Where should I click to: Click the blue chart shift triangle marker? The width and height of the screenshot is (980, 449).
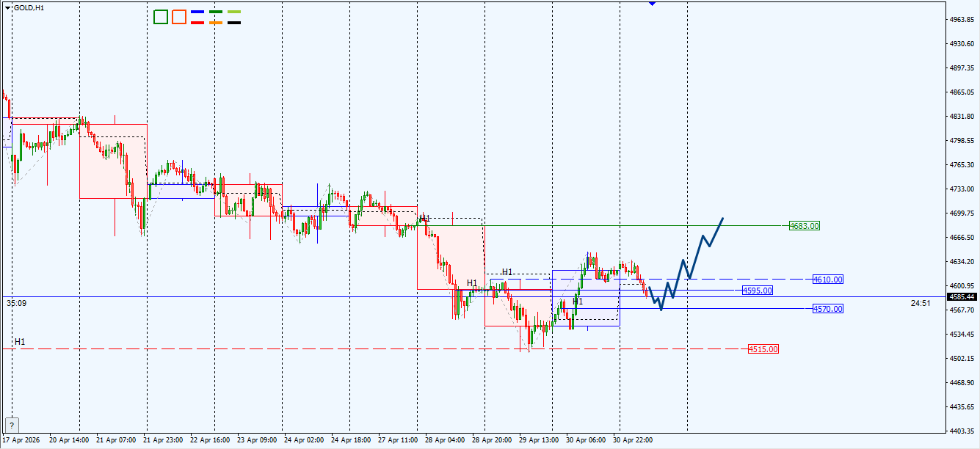[653, 4]
